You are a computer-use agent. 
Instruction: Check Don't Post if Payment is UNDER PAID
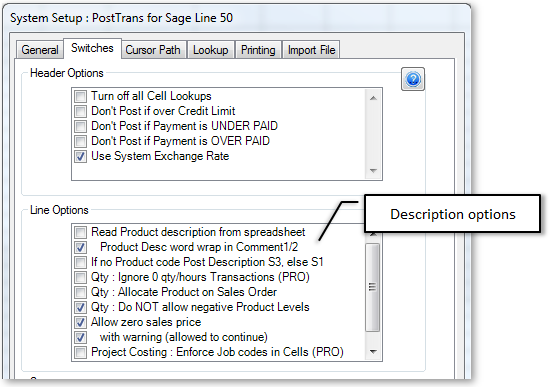pos(80,126)
